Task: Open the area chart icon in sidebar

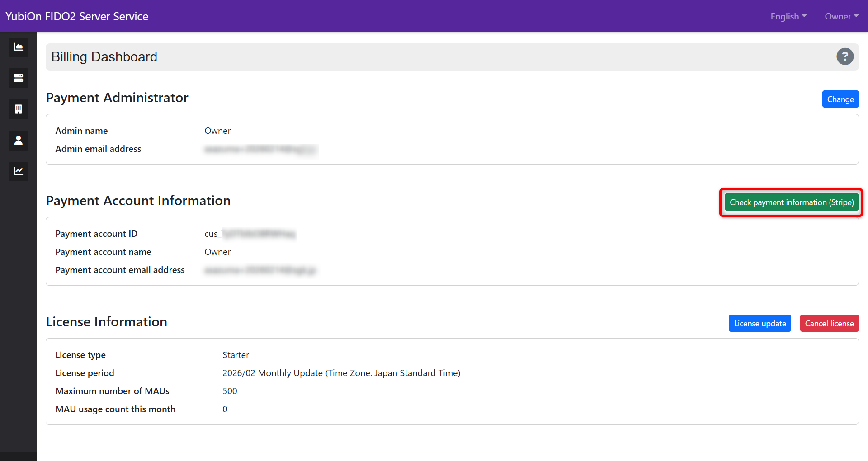Action: point(18,47)
